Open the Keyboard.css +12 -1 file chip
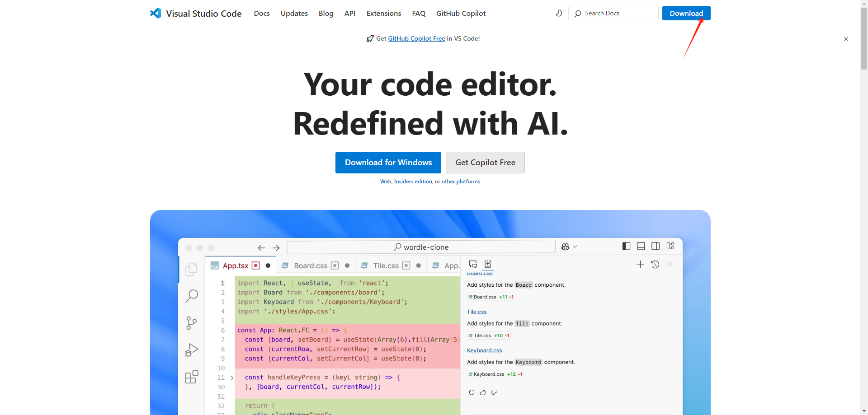Screen dimensions: 868x415 pyautogui.click(x=495, y=374)
